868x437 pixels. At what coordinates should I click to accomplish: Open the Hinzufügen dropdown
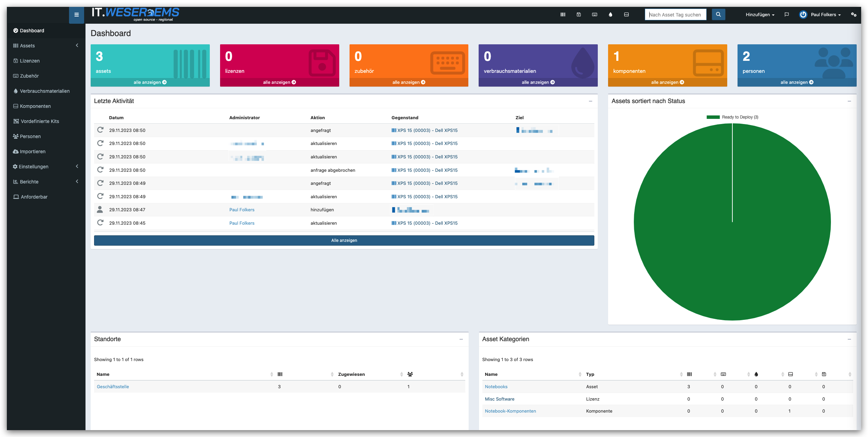click(x=760, y=15)
